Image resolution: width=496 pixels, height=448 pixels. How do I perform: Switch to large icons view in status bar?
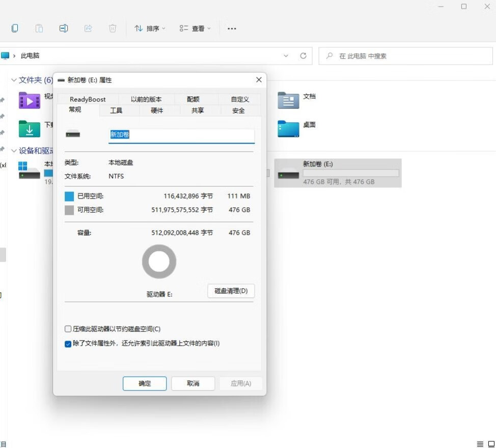pyautogui.click(x=491, y=444)
